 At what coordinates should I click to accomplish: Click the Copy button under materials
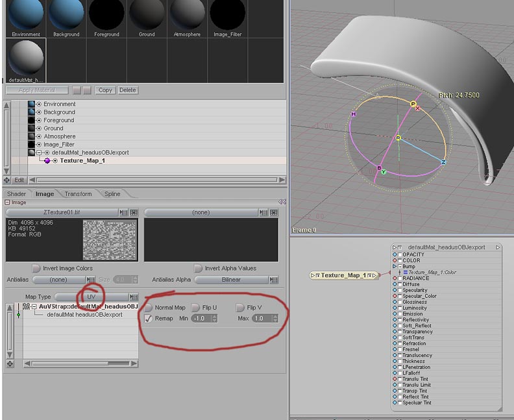pyautogui.click(x=105, y=90)
